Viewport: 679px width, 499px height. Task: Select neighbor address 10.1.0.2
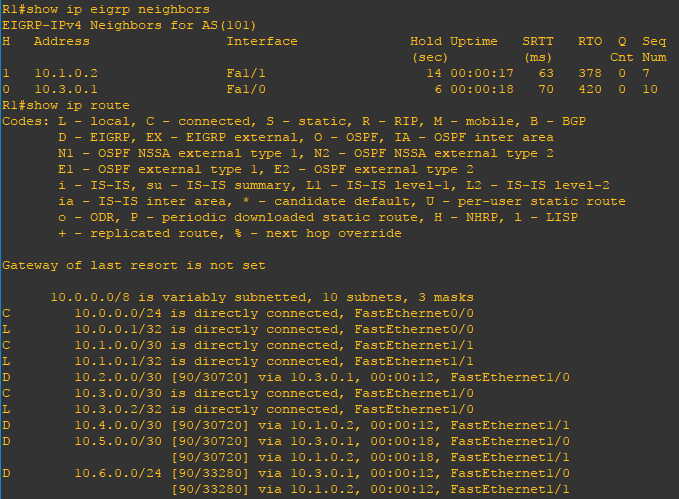click(x=66, y=73)
